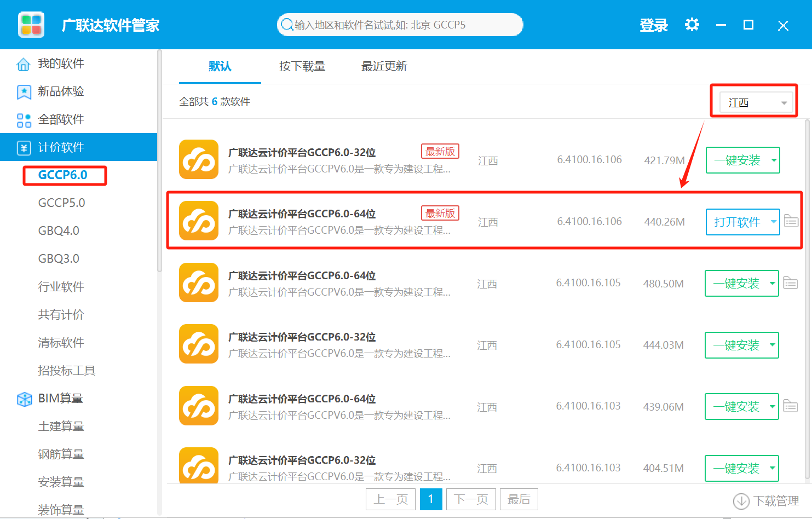The height and width of the screenshot is (519, 812).
Task: Open 下载管理 download manager
Action: [x=767, y=501]
